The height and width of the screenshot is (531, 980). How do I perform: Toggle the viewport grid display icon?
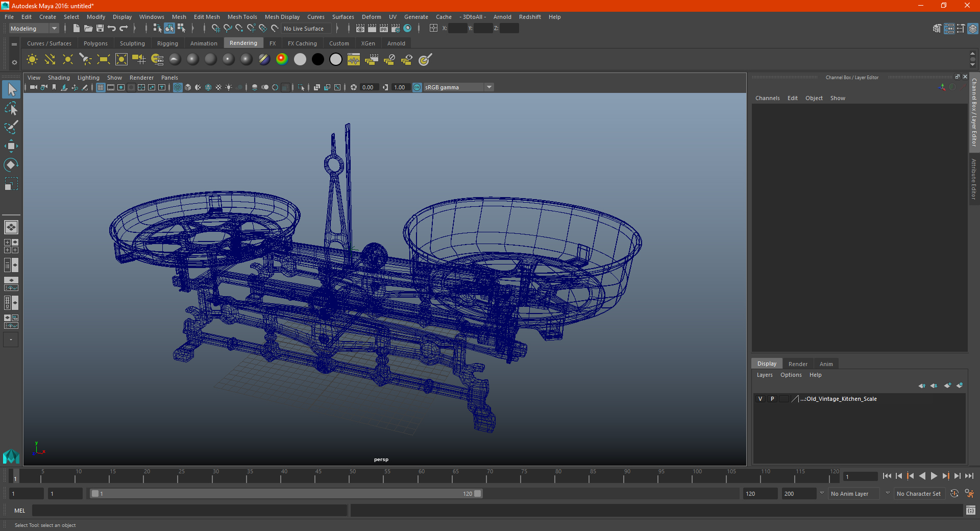click(x=101, y=87)
